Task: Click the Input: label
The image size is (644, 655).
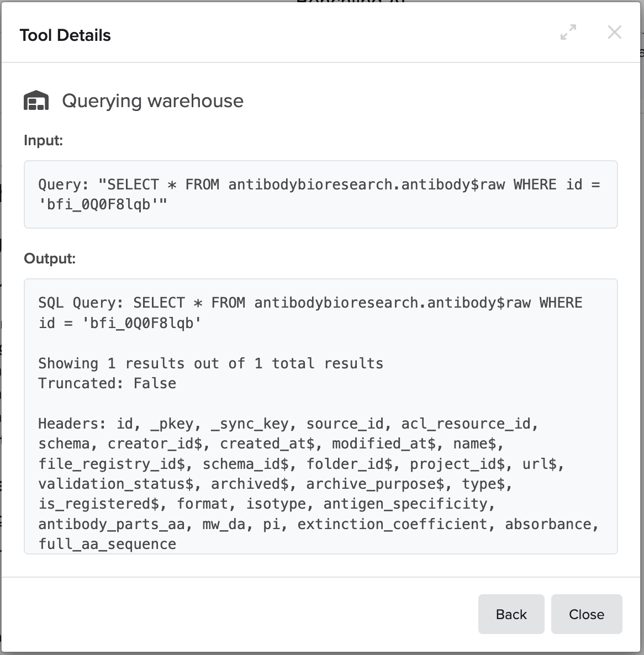Action: click(x=44, y=140)
